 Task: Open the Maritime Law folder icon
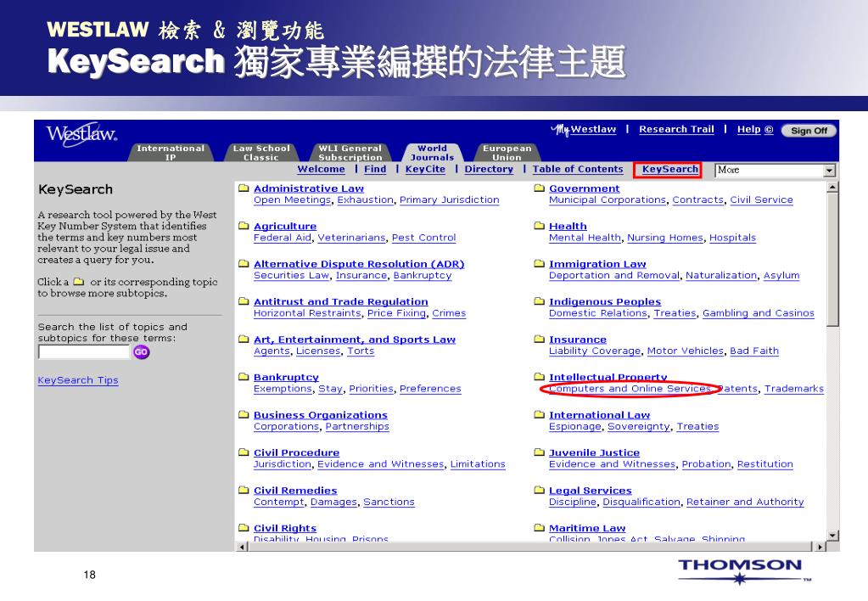tap(539, 527)
